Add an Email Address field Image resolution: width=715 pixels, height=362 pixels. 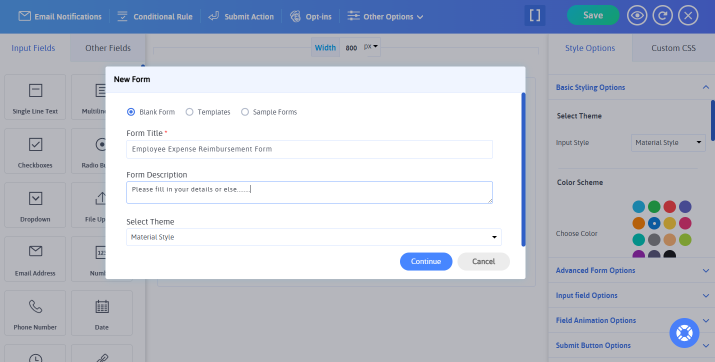[x=35, y=259]
